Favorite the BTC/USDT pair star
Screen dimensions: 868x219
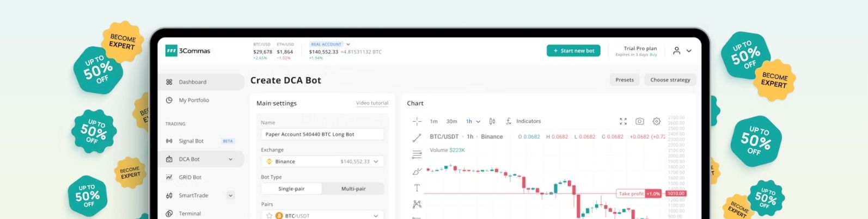(269, 216)
